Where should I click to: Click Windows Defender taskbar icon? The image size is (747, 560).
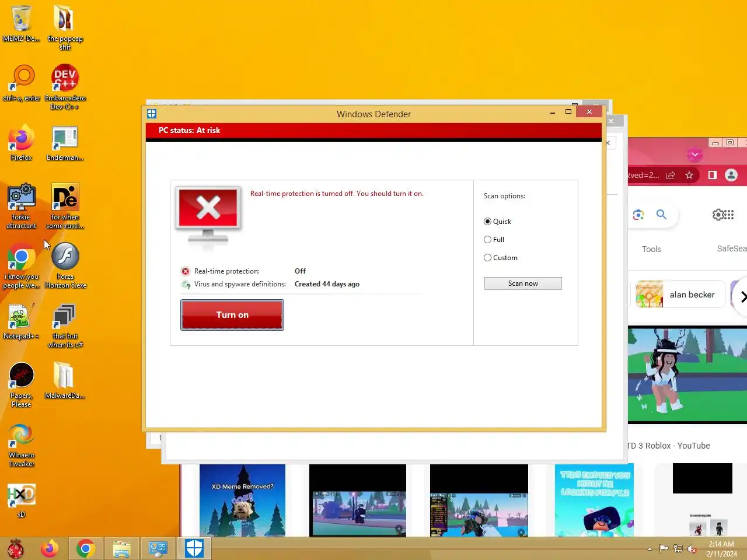194,549
